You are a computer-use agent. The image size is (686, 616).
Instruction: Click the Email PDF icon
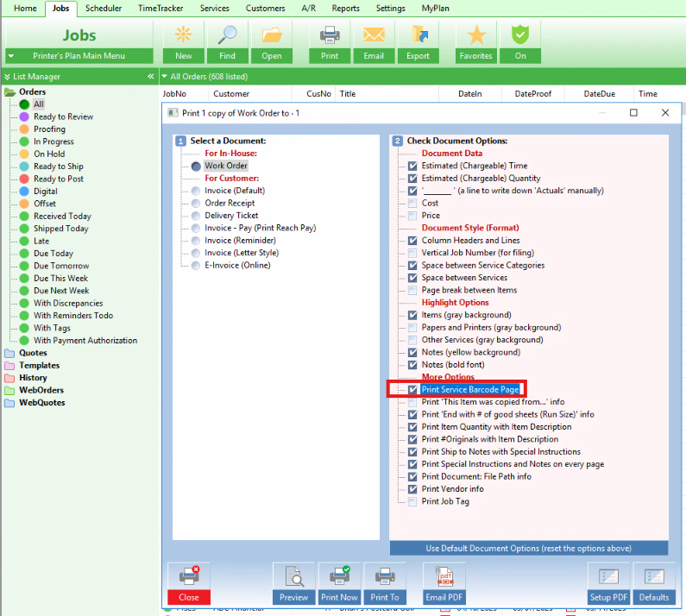coord(444,575)
